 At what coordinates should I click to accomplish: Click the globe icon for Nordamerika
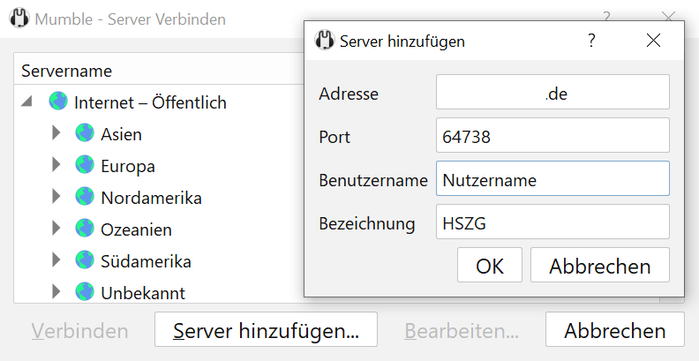point(84,196)
